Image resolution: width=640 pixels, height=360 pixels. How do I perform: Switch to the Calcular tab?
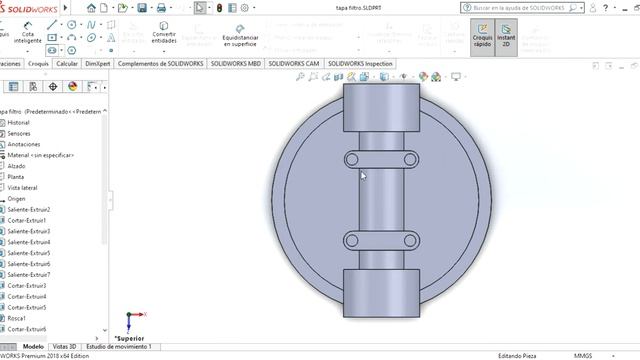point(67,64)
